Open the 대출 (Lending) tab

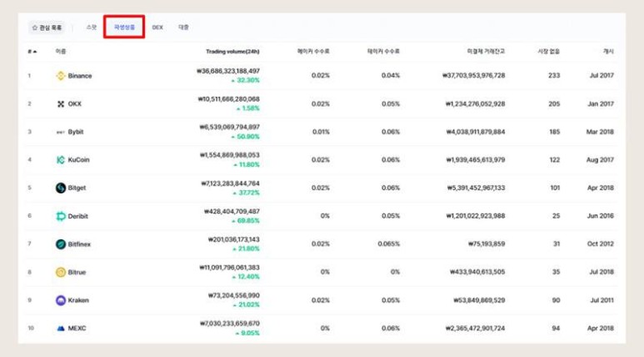183,28
